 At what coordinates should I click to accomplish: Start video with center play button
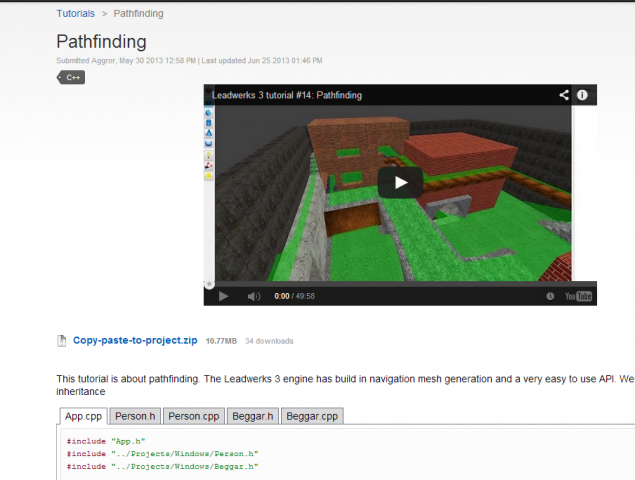pyautogui.click(x=400, y=182)
